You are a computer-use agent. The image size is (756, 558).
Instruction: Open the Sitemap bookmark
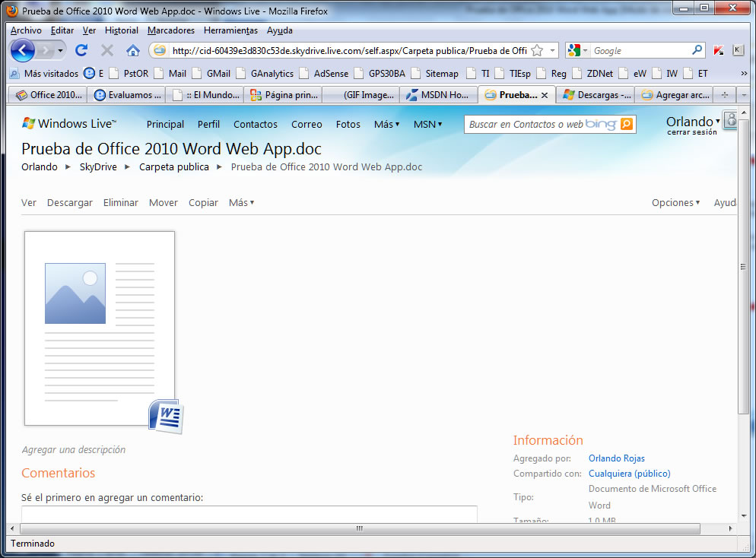[x=434, y=73]
